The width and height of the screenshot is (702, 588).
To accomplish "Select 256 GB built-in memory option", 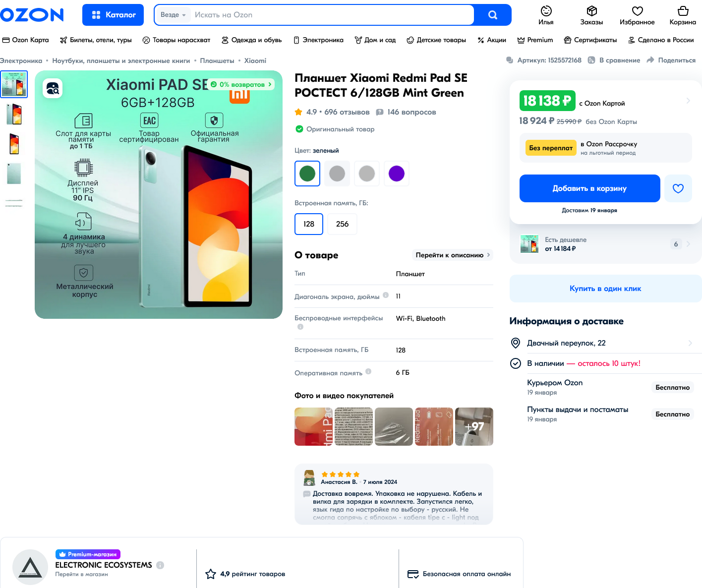I will 342,224.
